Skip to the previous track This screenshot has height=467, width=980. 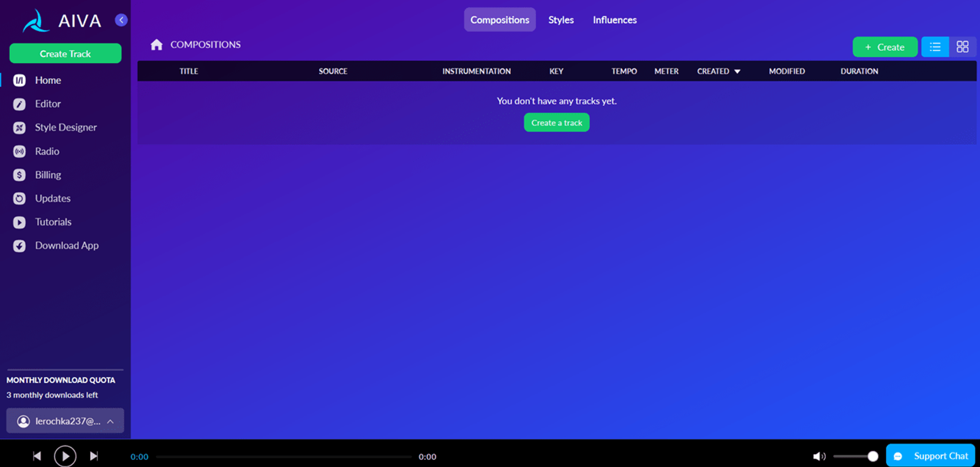[37, 456]
